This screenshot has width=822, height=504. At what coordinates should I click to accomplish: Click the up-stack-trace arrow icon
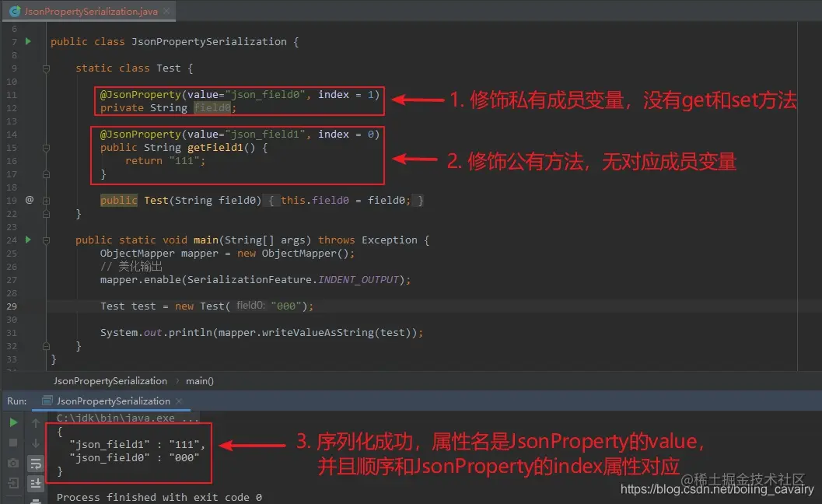click(x=35, y=424)
